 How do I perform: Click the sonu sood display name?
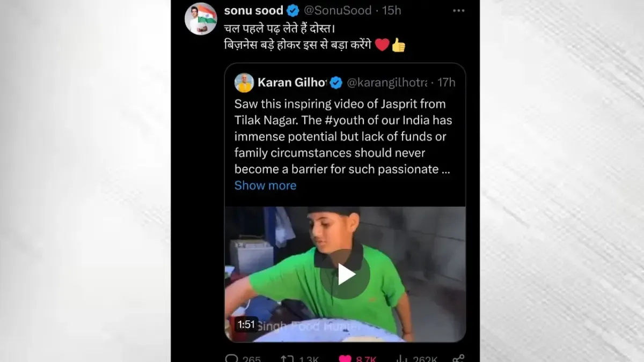(x=253, y=11)
